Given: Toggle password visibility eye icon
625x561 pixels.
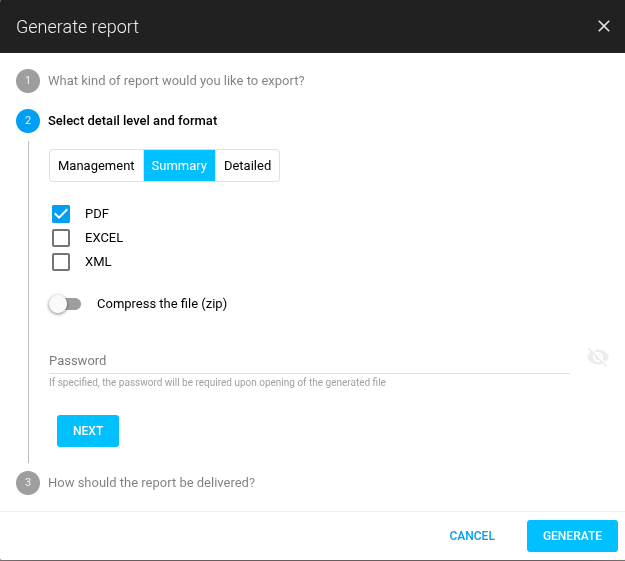Looking at the screenshot, I should click(598, 358).
